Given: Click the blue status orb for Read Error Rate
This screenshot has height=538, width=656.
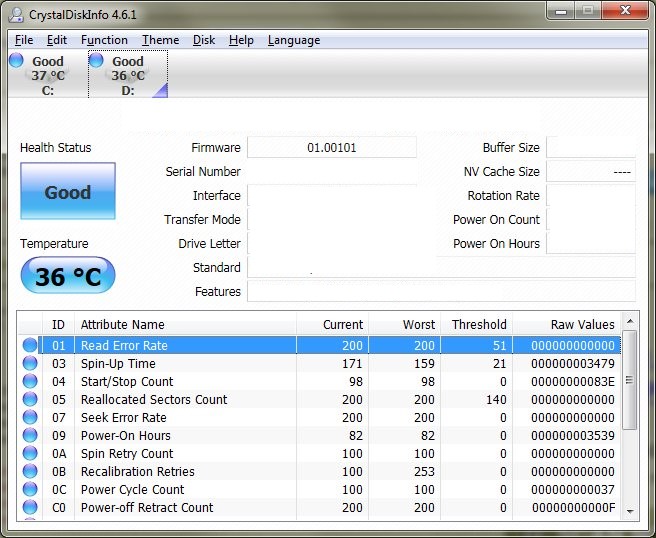Looking at the screenshot, I should coord(30,345).
